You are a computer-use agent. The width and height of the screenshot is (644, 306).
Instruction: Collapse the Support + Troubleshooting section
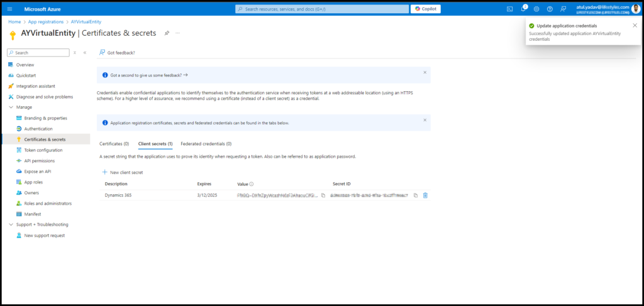(x=11, y=224)
